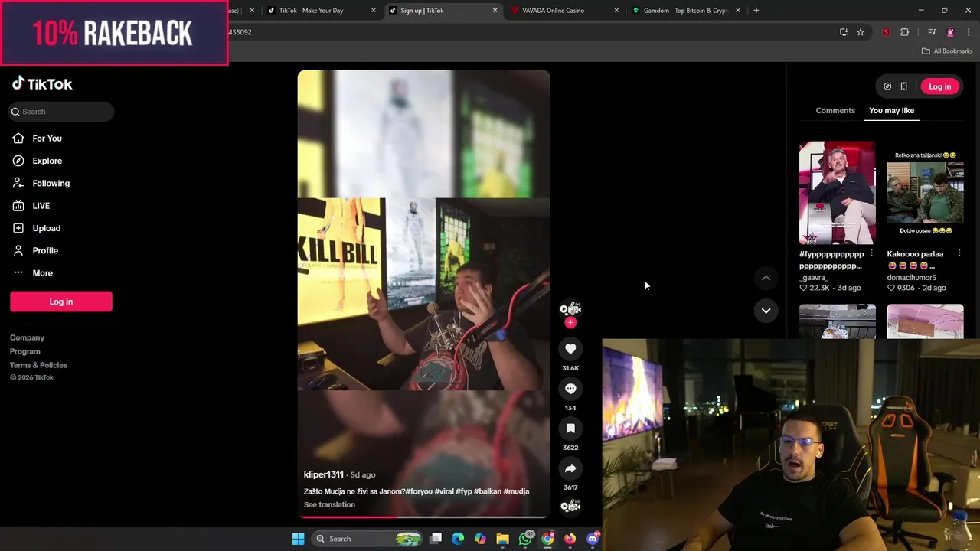
Task: Open the media control icon in Chrome toolbar
Action: pos(932,32)
